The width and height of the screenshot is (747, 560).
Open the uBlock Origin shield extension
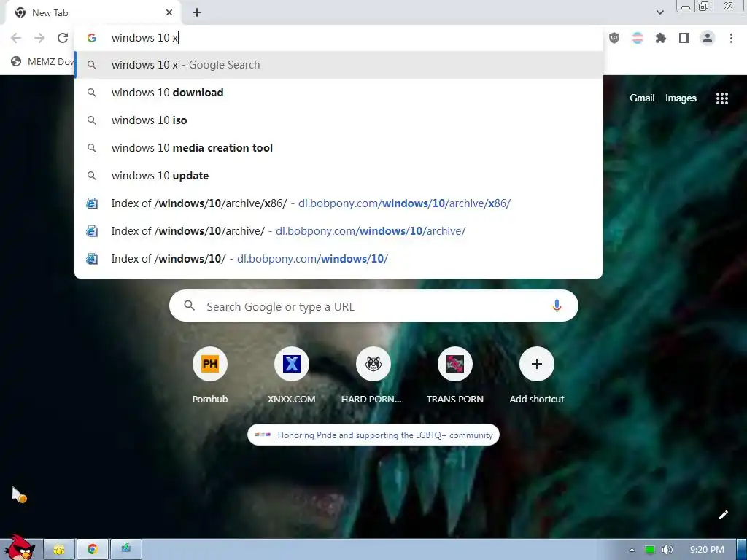(614, 38)
